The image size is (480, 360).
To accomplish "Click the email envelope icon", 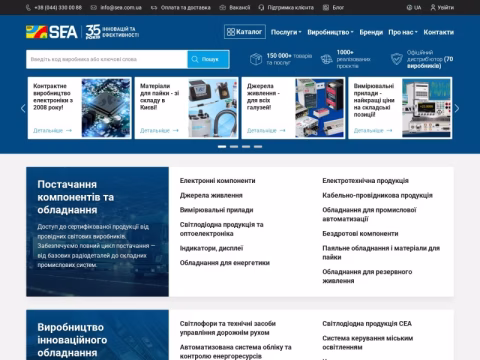I will [94, 7].
